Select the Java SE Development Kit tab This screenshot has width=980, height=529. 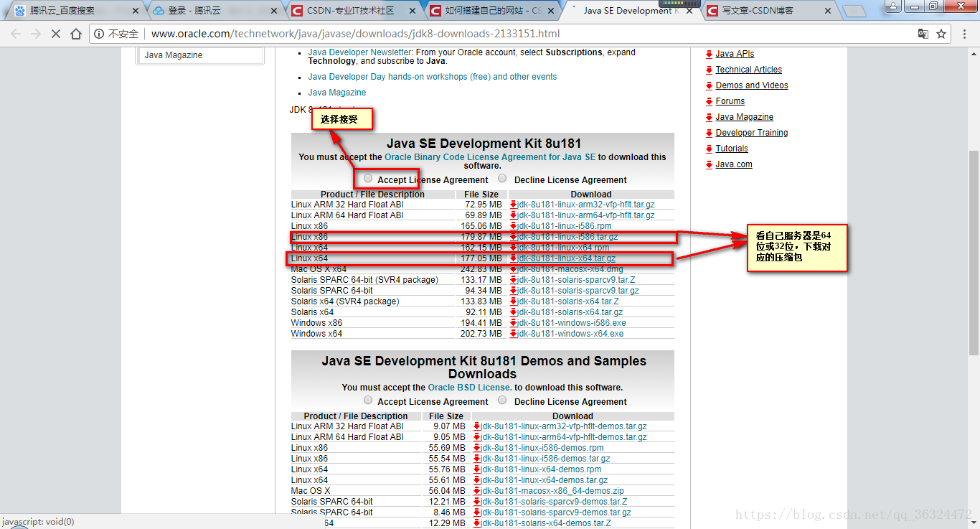coord(628,11)
